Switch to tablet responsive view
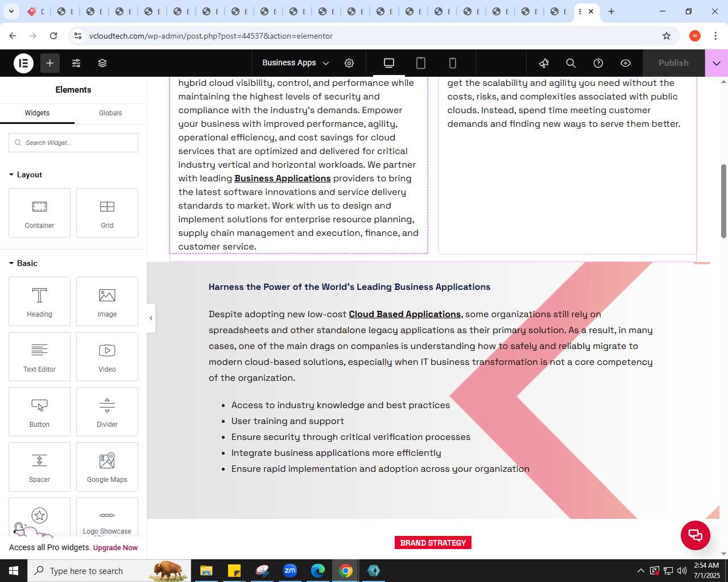728x582 pixels. coord(421,63)
